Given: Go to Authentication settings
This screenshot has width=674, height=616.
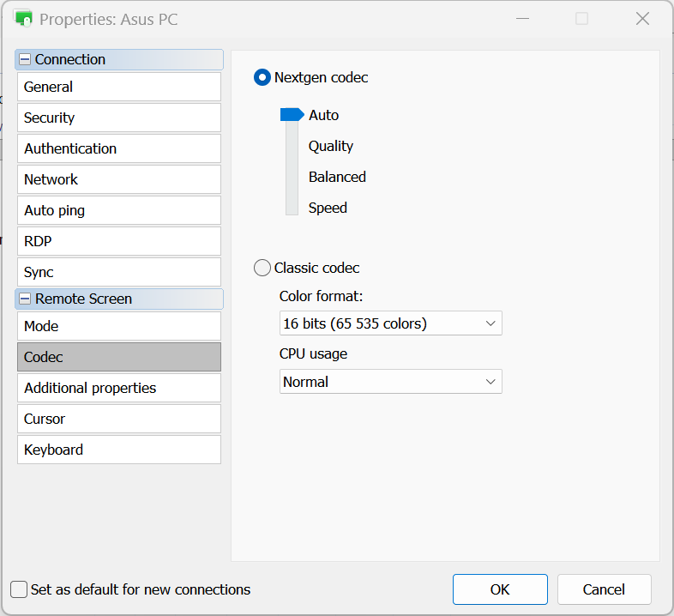Looking at the screenshot, I should [119, 148].
